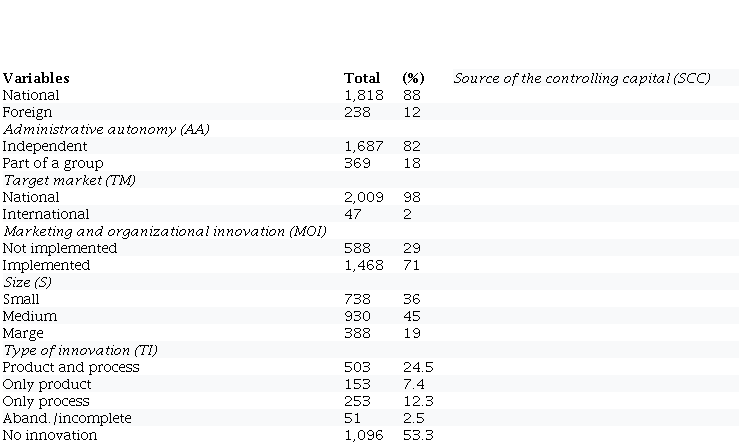The height and width of the screenshot is (446, 746).
Task: Click the "International" row label
Action: (46, 214)
